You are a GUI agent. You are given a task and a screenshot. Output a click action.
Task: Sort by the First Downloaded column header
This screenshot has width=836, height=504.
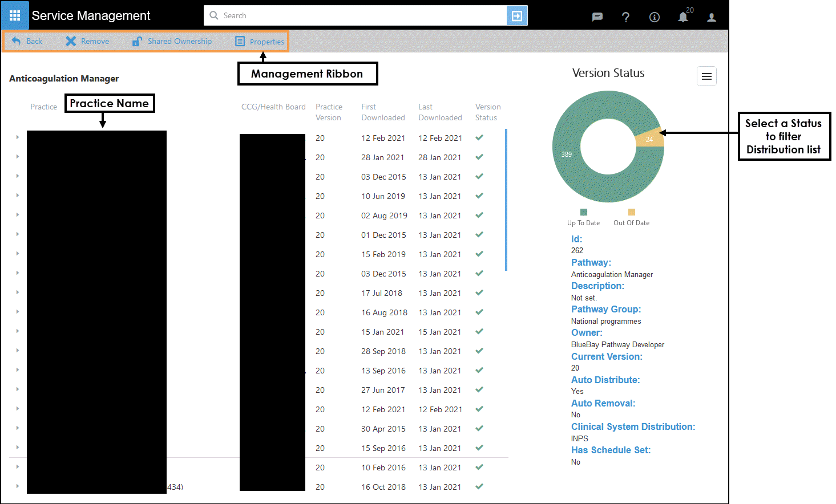382,112
